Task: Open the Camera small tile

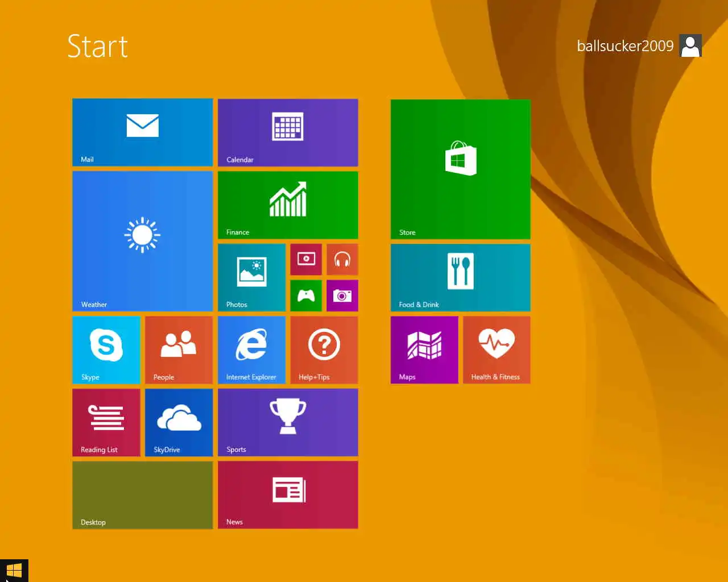Action: coord(342,296)
